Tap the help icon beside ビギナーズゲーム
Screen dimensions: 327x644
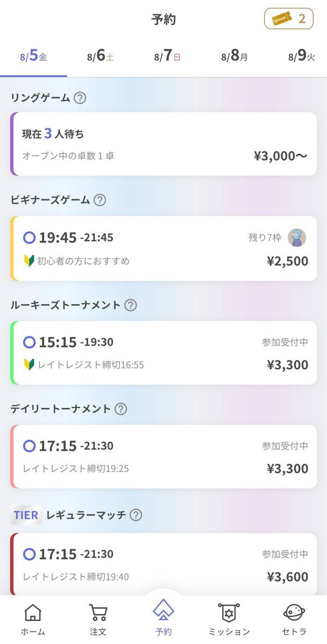[x=100, y=200]
